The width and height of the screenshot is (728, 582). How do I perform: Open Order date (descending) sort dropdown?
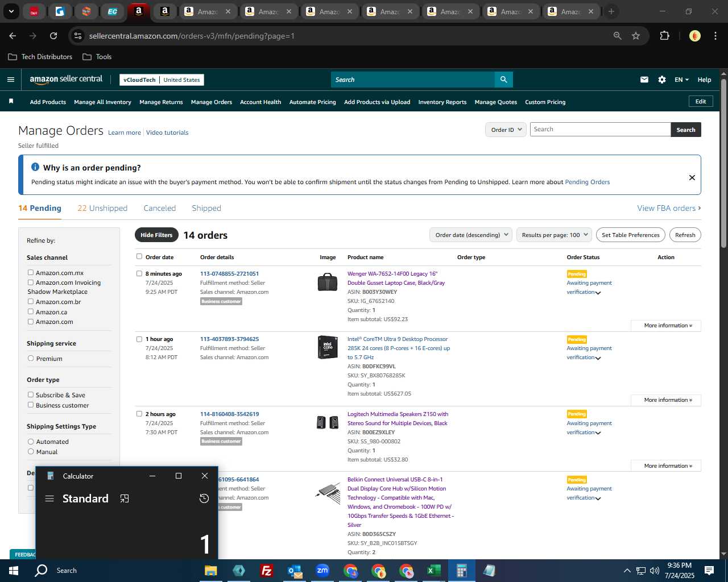[x=471, y=235]
